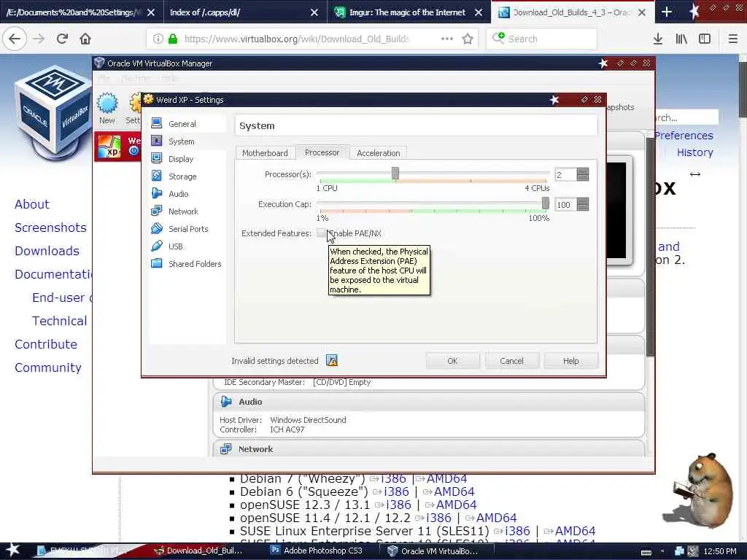Open USB settings icon
The image size is (747, 560).
pos(156,246)
